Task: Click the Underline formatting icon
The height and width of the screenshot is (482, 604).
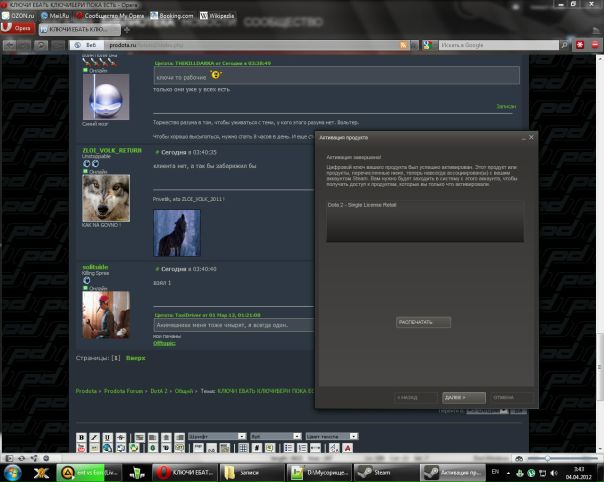Action: (x=107, y=437)
